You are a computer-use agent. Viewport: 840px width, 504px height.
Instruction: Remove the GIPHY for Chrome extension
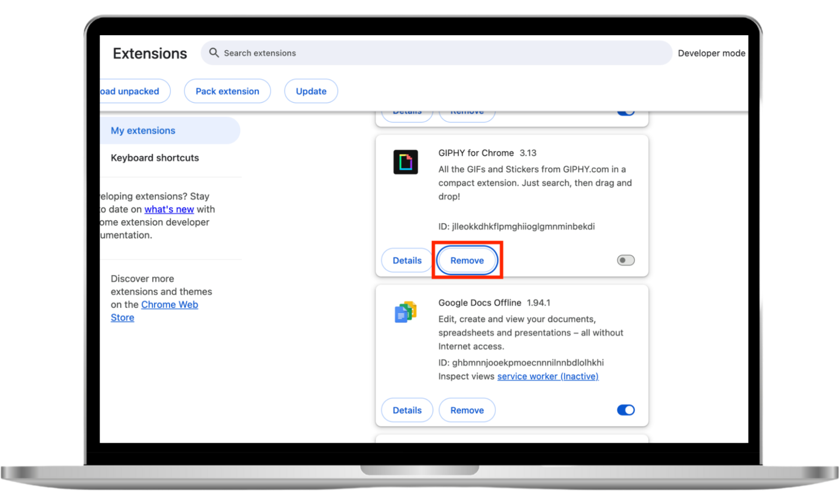[x=467, y=260]
